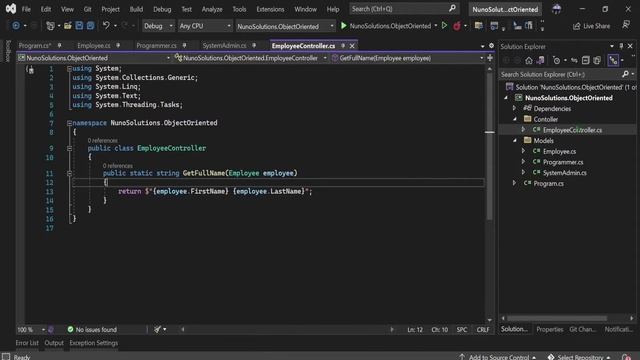The width and height of the screenshot is (640, 360).
Task: Switch to the Programmer.cs editor tab
Action: (x=156, y=45)
